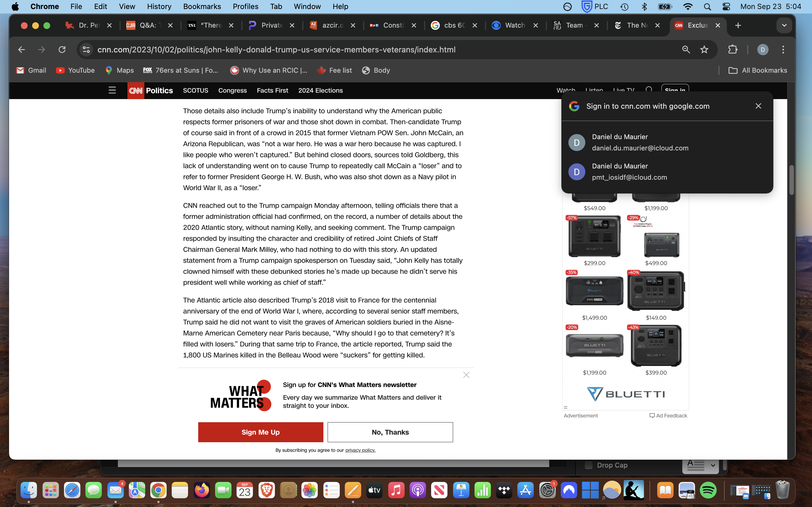The height and width of the screenshot is (507, 812).
Task: Click the Sign Me Up button
Action: (261, 432)
